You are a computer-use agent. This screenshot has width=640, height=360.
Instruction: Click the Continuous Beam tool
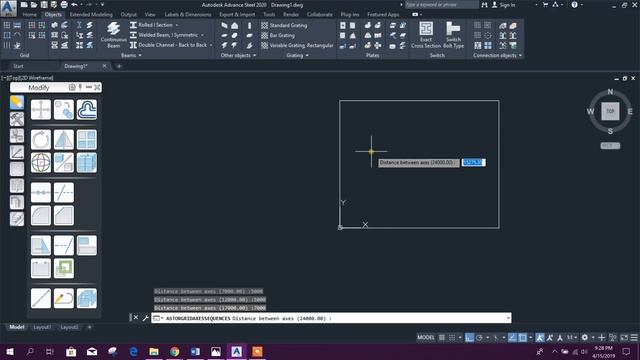pos(113,35)
